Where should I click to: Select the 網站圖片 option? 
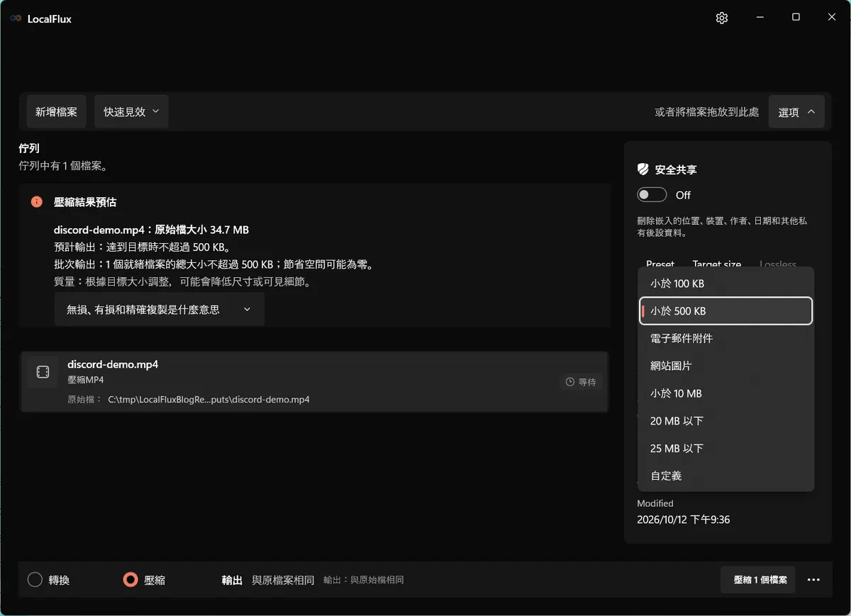tap(725, 366)
